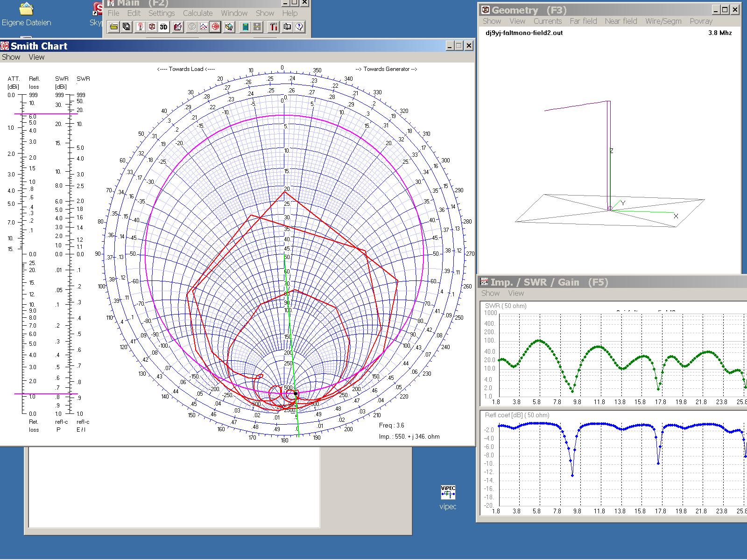The width and height of the screenshot is (747, 560).
Task: Open View menu in Imp. / SWR / Gain window
Action: click(x=516, y=293)
